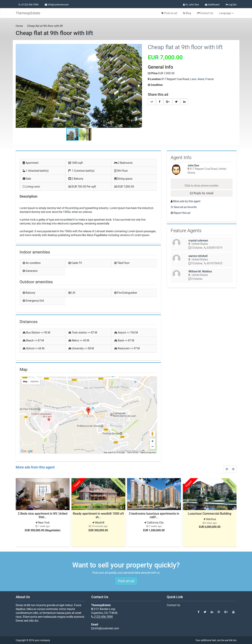252x644 pixels.
Task: Expand main photo to fullscreen
Action: pos(138,47)
